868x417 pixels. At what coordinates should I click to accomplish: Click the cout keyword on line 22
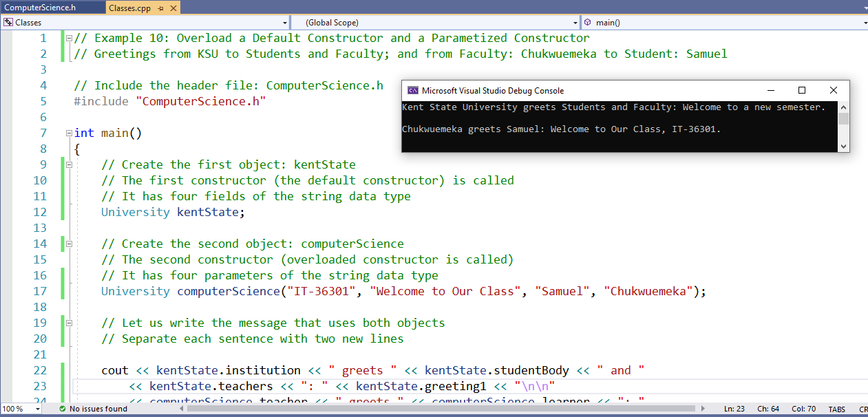(x=115, y=371)
